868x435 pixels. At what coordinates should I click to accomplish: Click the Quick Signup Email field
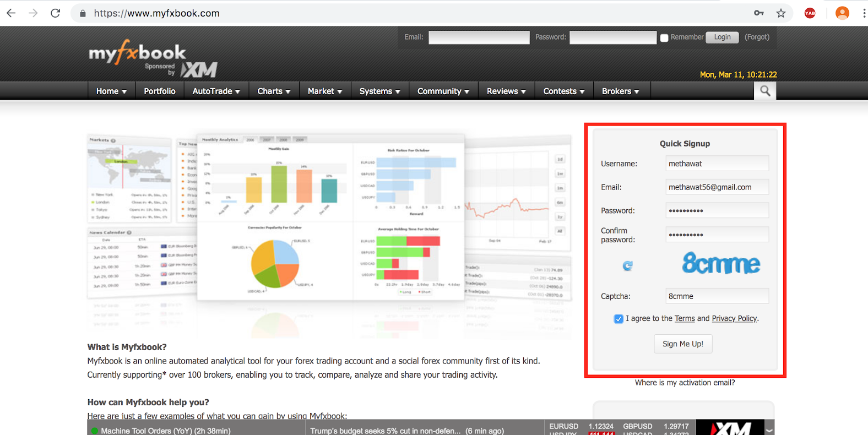tap(717, 187)
